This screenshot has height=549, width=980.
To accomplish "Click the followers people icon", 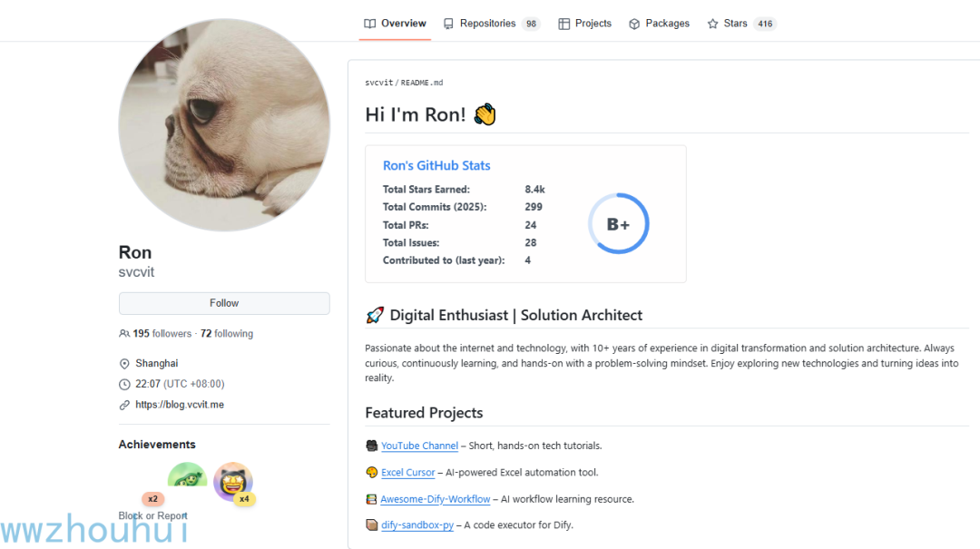I will [124, 334].
